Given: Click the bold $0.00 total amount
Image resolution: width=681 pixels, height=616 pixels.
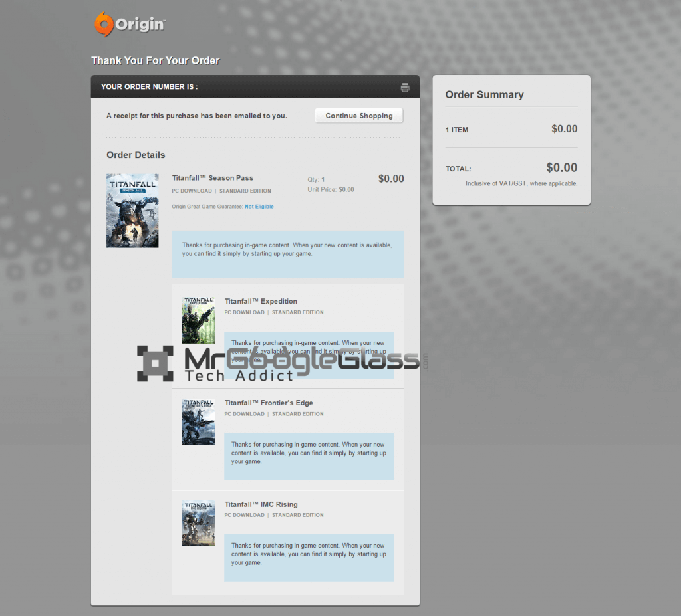Looking at the screenshot, I should pyautogui.click(x=561, y=167).
